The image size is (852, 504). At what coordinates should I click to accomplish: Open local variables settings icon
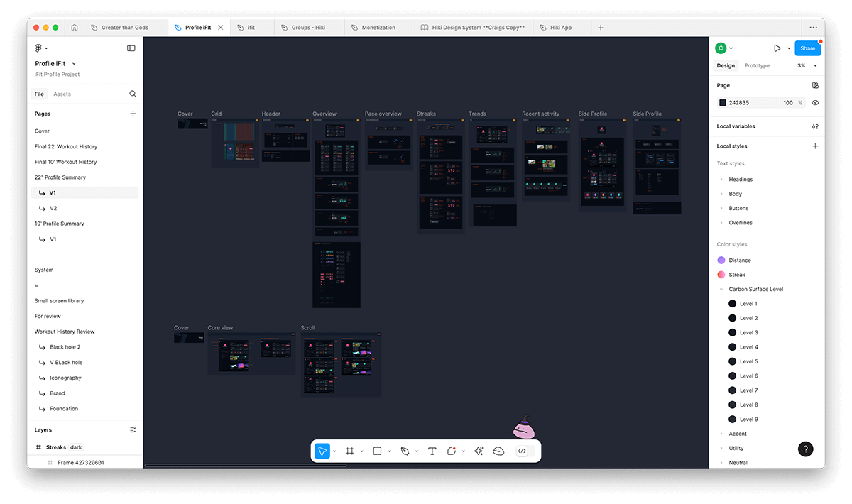tap(815, 126)
